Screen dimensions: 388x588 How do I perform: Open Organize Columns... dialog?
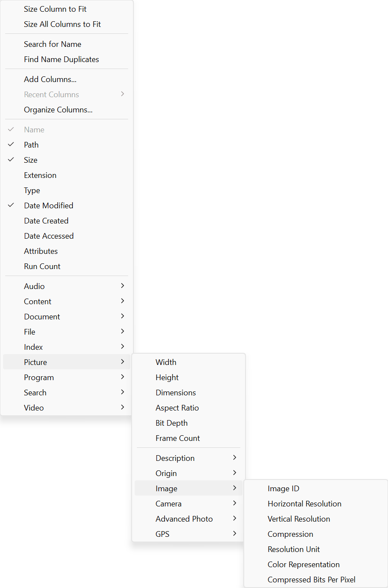click(x=58, y=110)
